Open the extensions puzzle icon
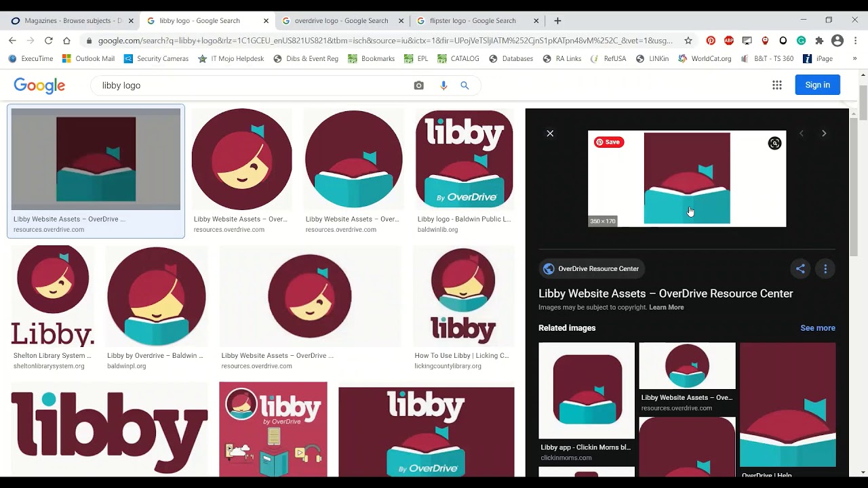This screenshot has width=868, height=488. [819, 41]
